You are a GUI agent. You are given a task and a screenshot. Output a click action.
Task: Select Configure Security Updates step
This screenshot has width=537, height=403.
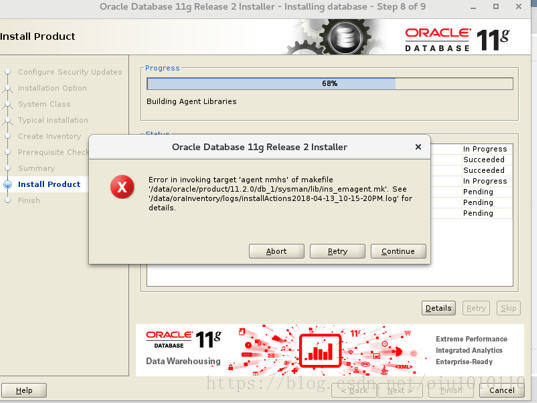(70, 72)
